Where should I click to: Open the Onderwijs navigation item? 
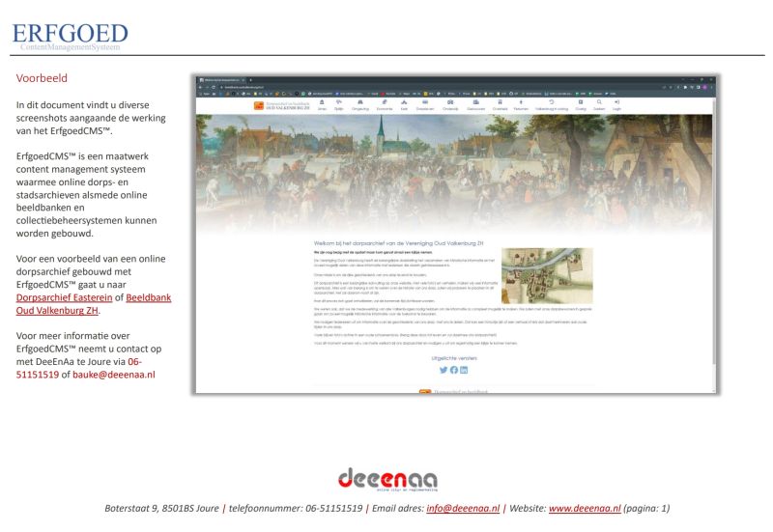tap(450, 105)
